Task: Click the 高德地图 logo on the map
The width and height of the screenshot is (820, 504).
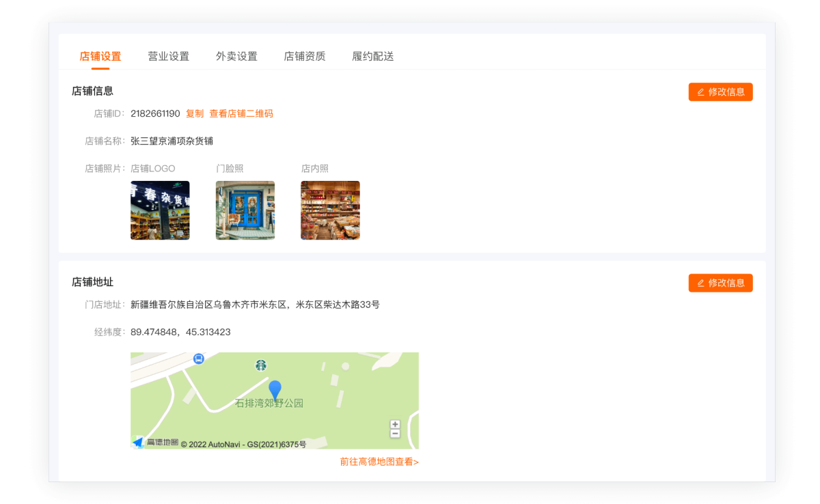Action: (156, 443)
